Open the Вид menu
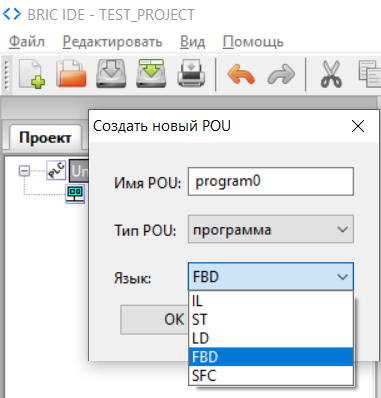Viewport: 381px width, 398px height. [192, 42]
